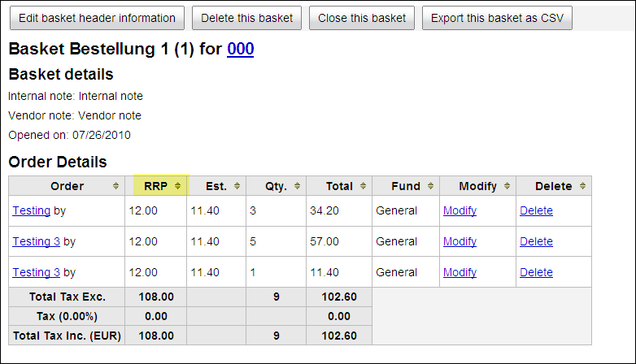Export this basket as CSV

(497, 18)
